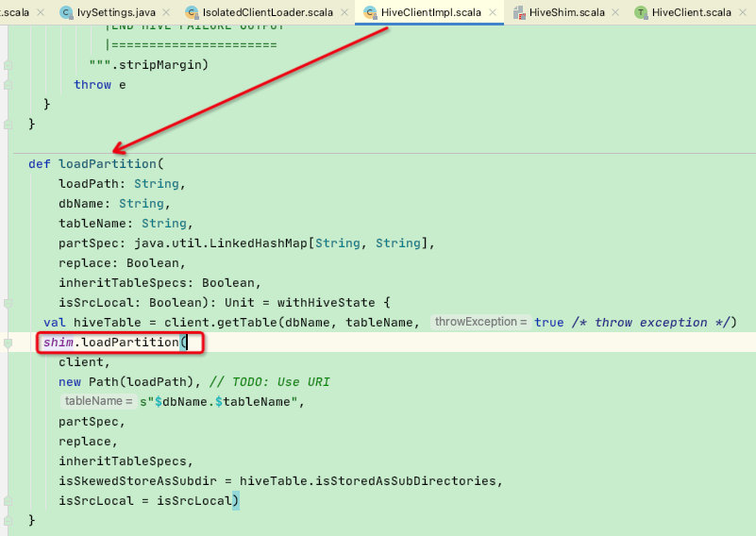The image size is (756, 536).
Task: Collapse the shim.loadPartition call fold marker
Action: tap(8, 343)
